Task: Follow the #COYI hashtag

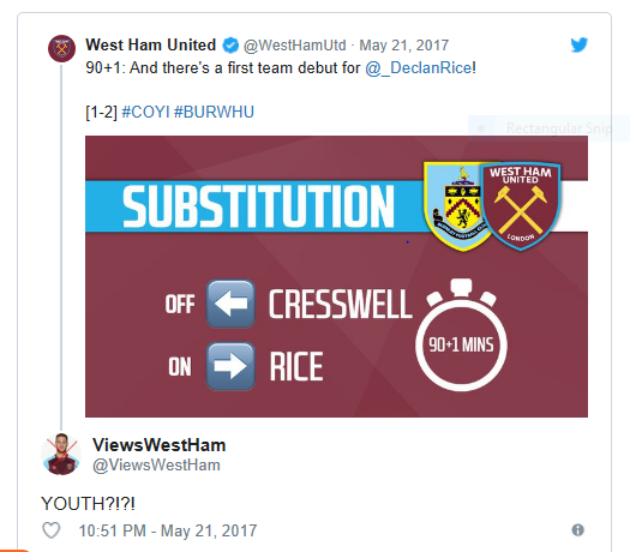Action: coord(145,111)
